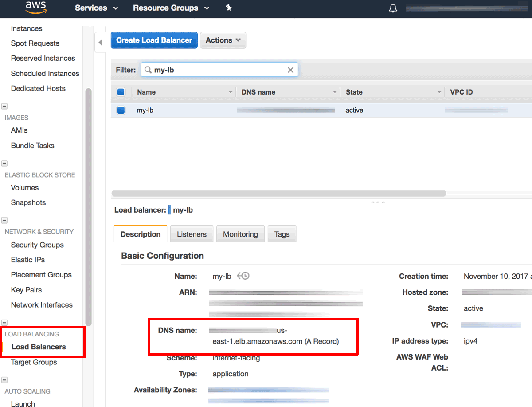Screen dimensions: 532x407
Task: Click Create Load Balancer button
Action: 154,40
